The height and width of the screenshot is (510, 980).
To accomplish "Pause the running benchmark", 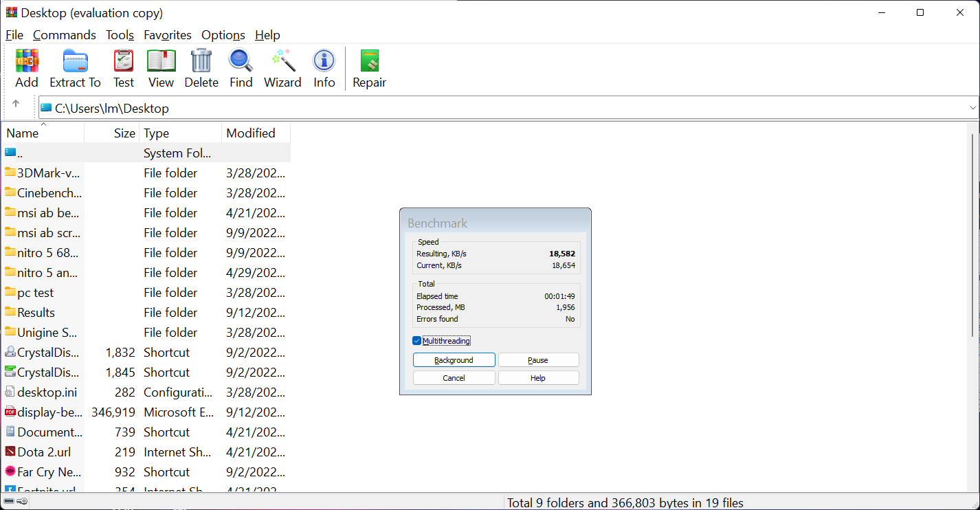I will [x=538, y=360].
